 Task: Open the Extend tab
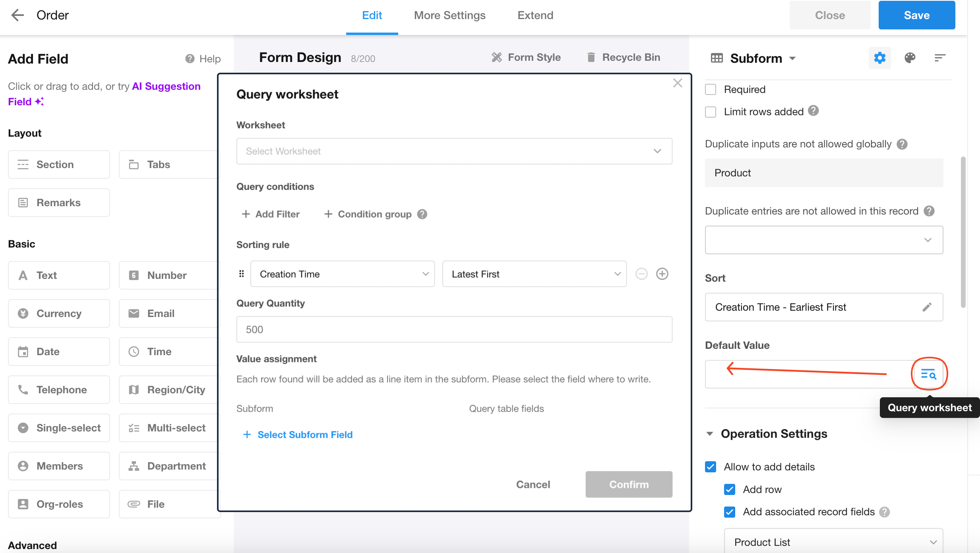pyautogui.click(x=535, y=15)
